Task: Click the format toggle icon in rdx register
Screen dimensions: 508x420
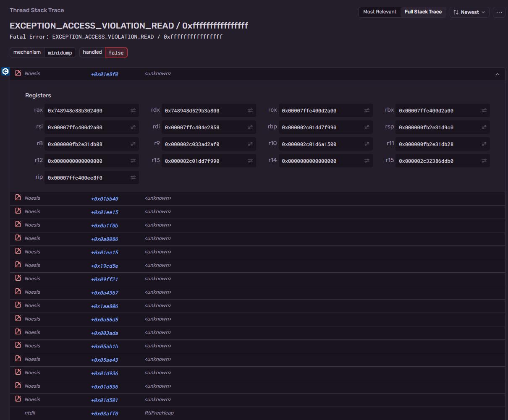Action: 250,111
